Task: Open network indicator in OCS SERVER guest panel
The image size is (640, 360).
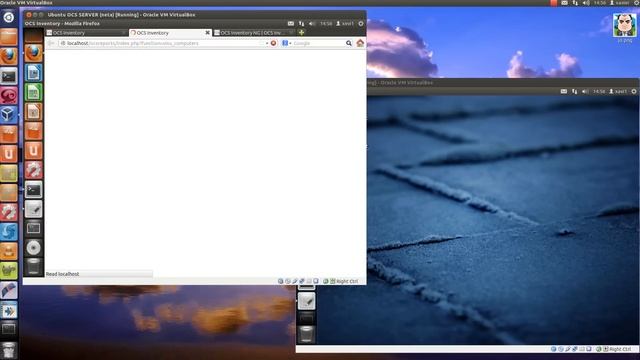Action: click(301, 24)
